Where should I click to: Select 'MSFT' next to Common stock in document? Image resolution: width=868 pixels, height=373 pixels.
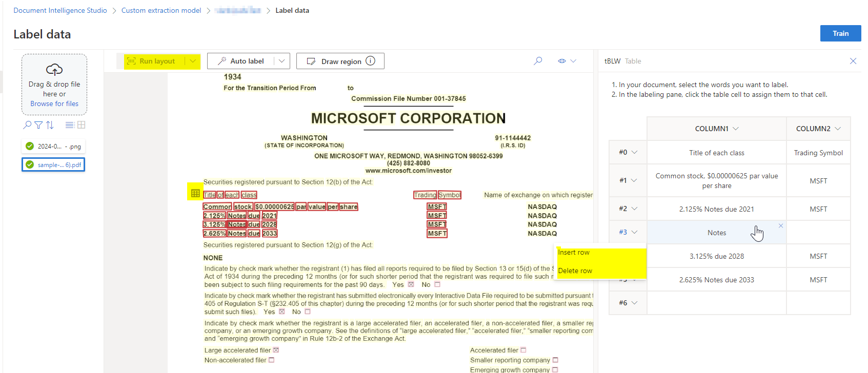(437, 207)
